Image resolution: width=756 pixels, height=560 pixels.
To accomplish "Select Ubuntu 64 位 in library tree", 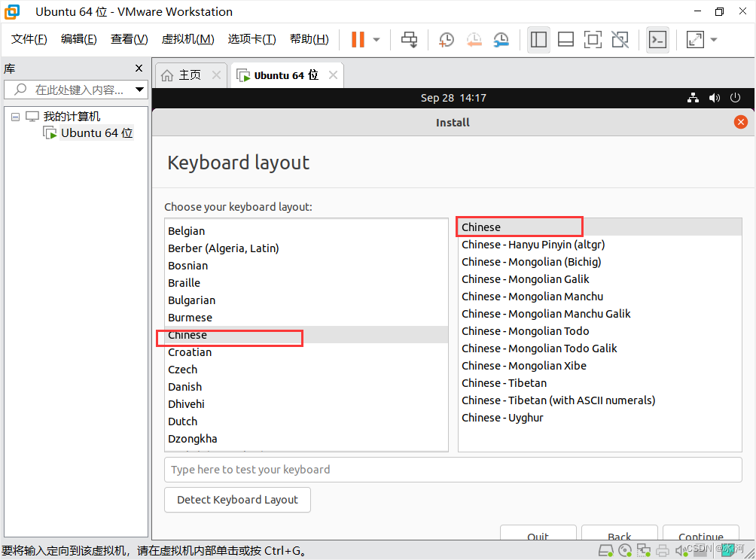I will pos(96,133).
